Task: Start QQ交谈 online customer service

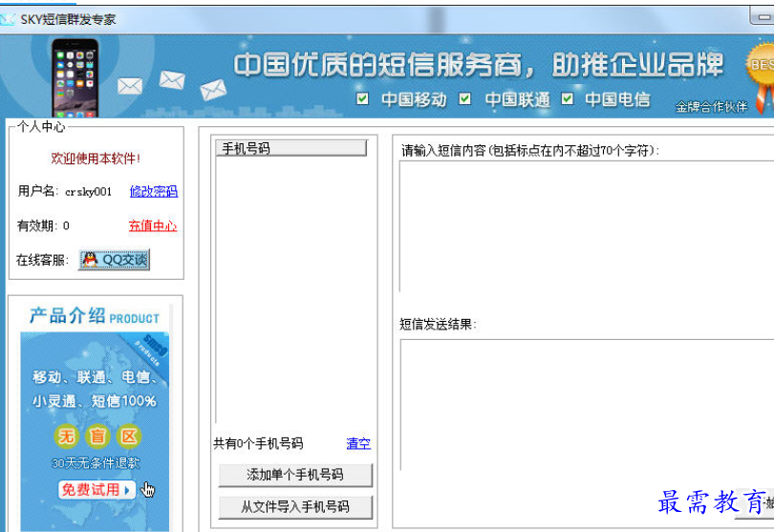Action: click(x=114, y=260)
